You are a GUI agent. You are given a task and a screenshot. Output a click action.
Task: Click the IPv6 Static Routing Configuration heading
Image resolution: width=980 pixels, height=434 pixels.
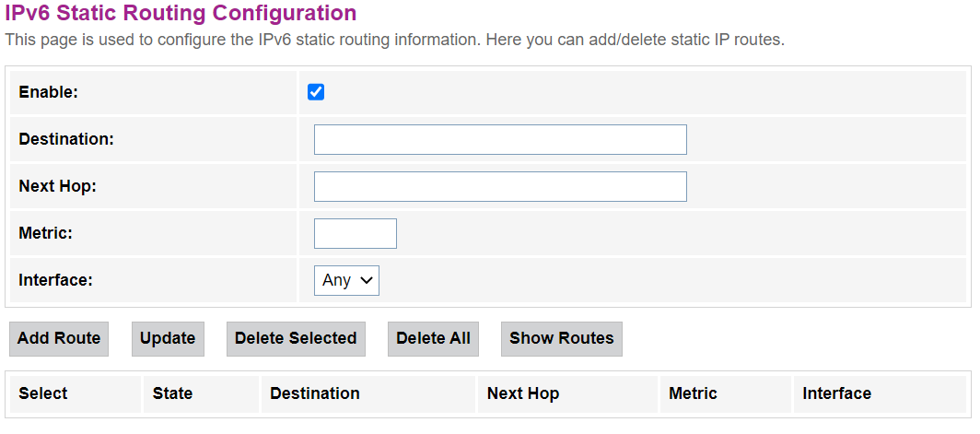(x=181, y=14)
